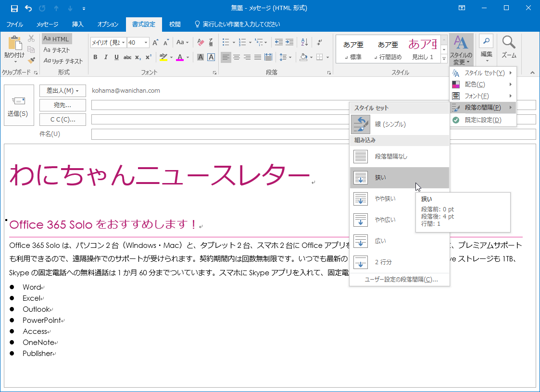Expand the highlight color dropdown arrow
Viewport: 540px width, 392px height.
point(171,57)
